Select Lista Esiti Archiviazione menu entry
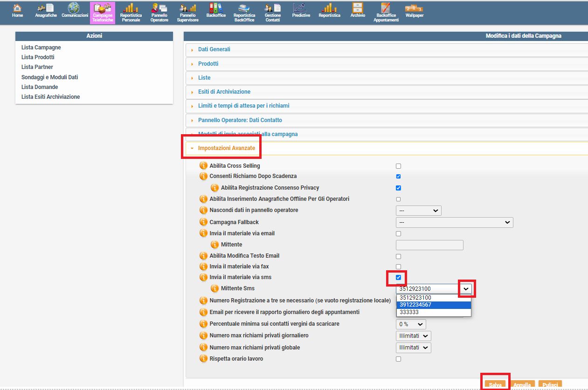588x390 pixels. pos(50,97)
